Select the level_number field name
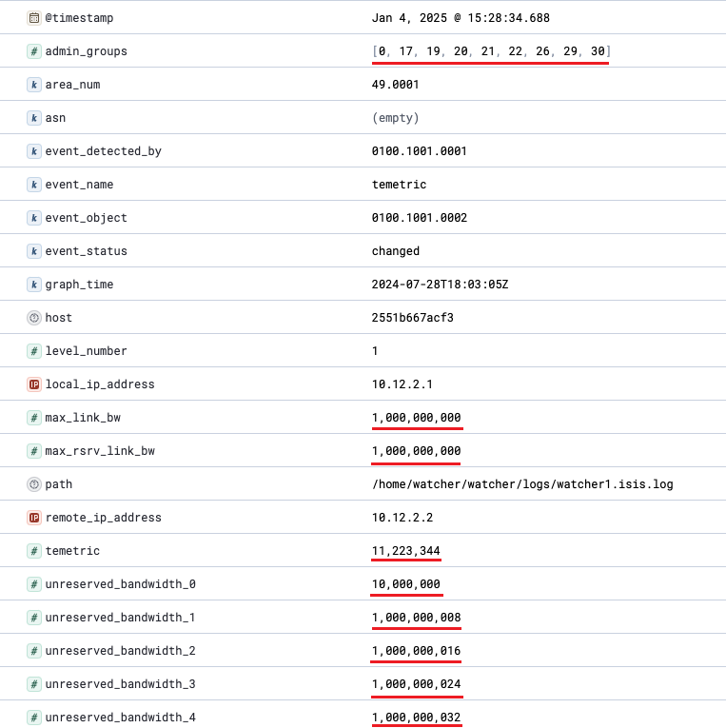This screenshot has width=726, height=728. coord(86,351)
